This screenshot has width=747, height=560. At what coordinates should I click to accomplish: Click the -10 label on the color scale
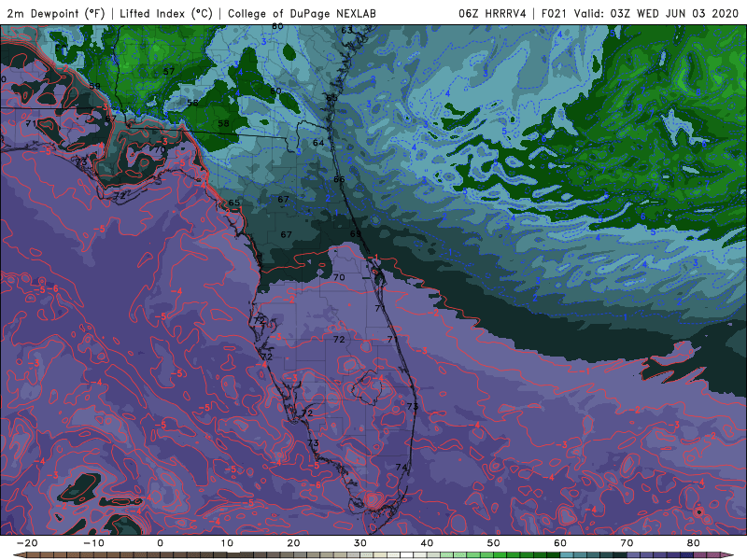pyautogui.click(x=93, y=543)
